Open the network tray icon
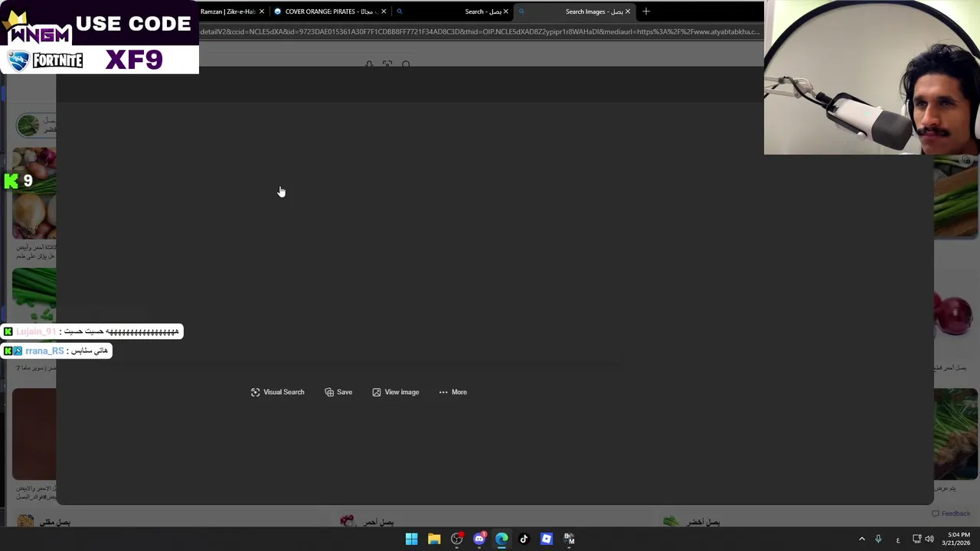Screen dimensions: 980x551 (x=916, y=539)
